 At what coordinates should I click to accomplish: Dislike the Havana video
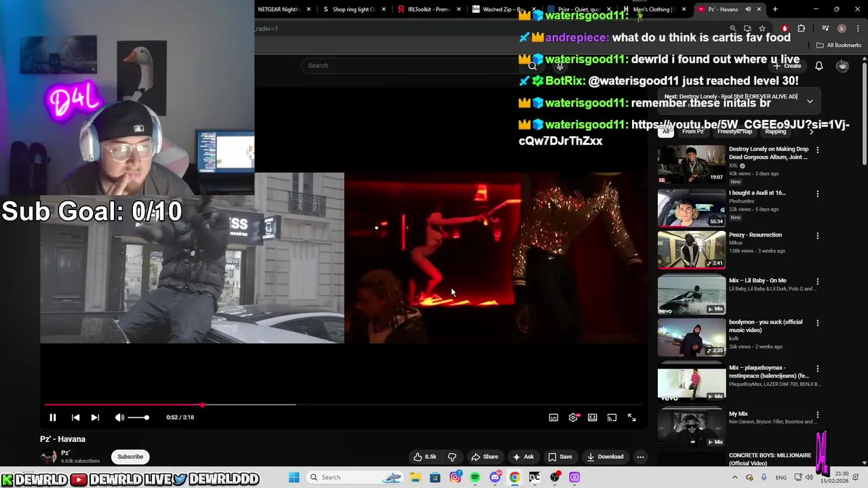[x=452, y=457]
